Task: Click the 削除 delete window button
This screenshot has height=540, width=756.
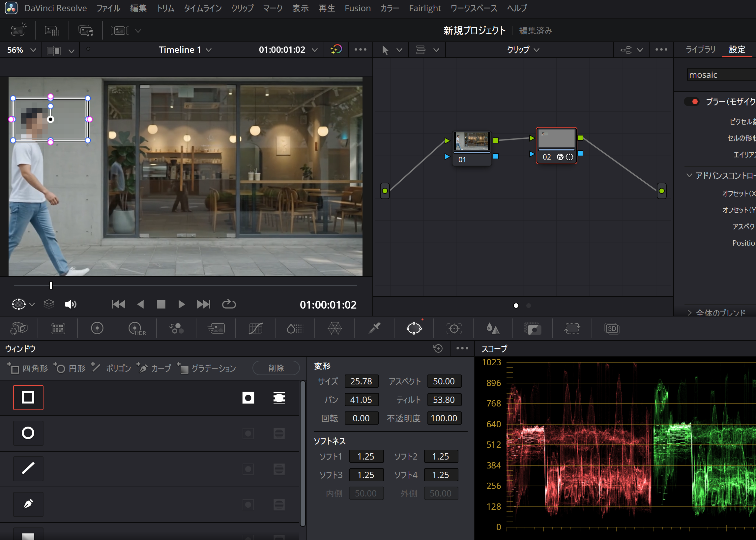Action: (276, 368)
